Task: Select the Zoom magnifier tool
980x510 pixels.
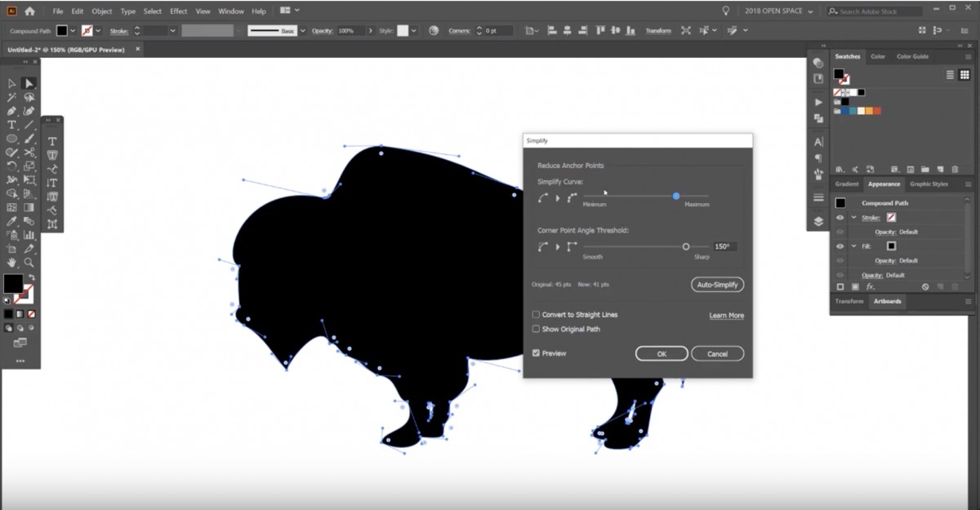Action: point(29,263)
